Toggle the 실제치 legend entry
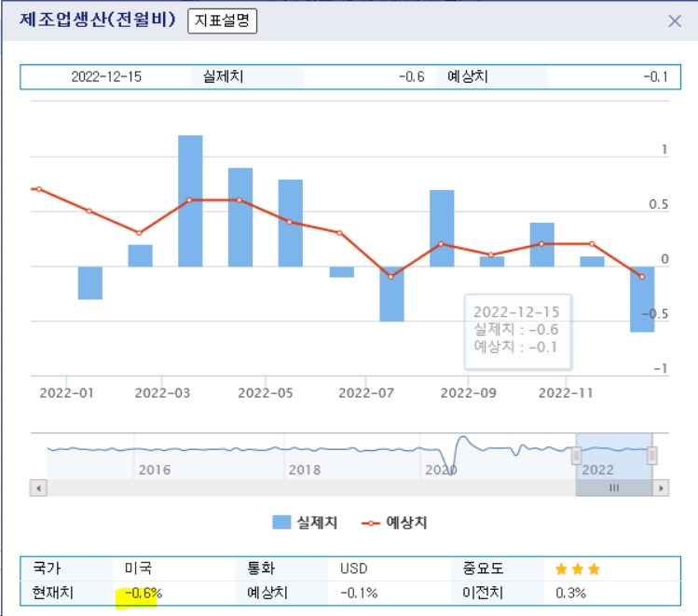The image size is (698, 616). pyautogui.click(x=305, y=523)
